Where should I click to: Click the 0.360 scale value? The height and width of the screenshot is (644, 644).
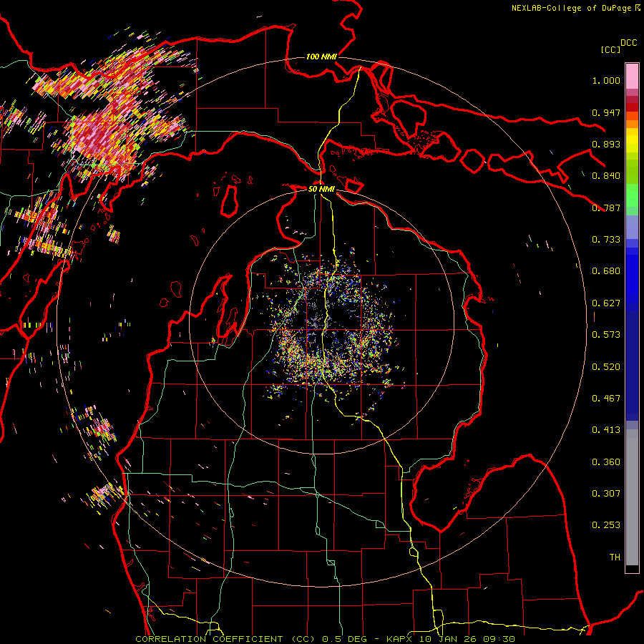tap(606, 462)
